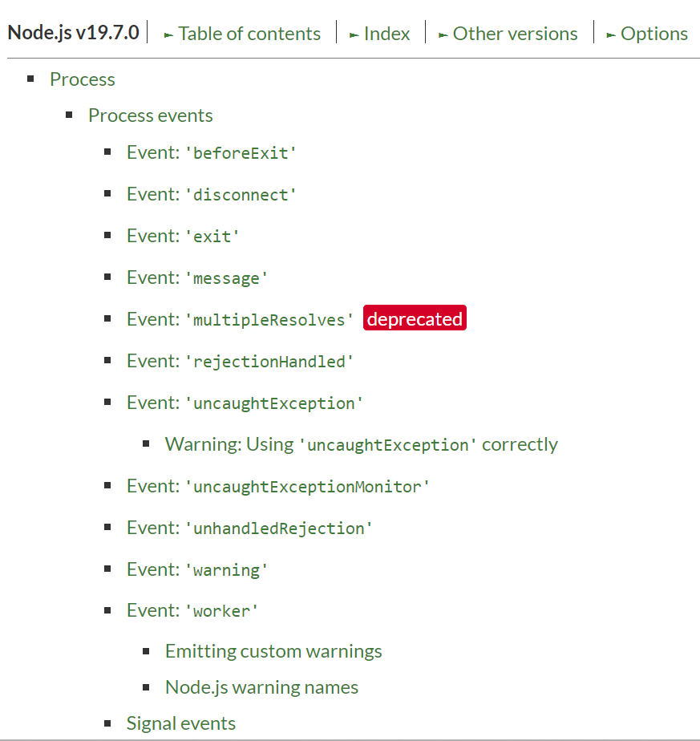Click the red deprecated badge

[415, 318]
